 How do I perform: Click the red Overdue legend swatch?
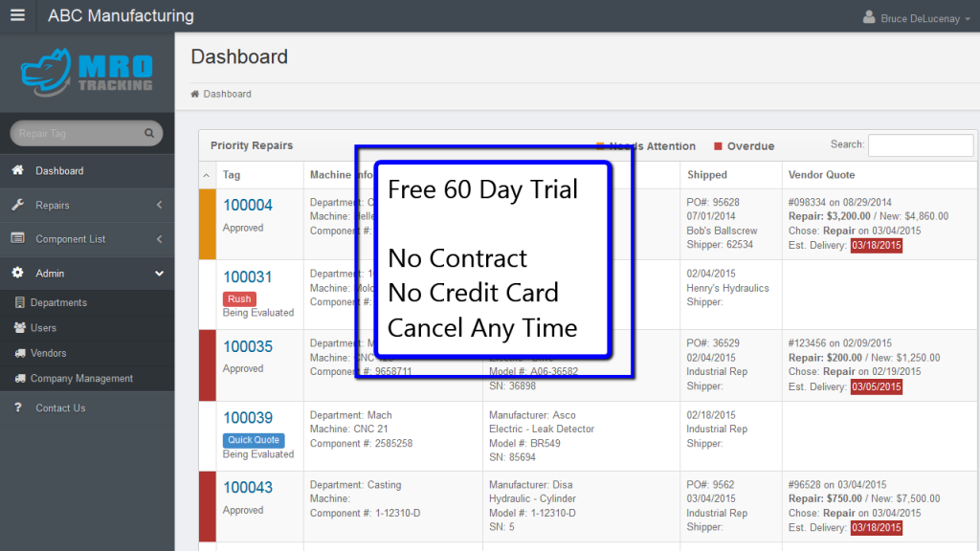point(717,146)
